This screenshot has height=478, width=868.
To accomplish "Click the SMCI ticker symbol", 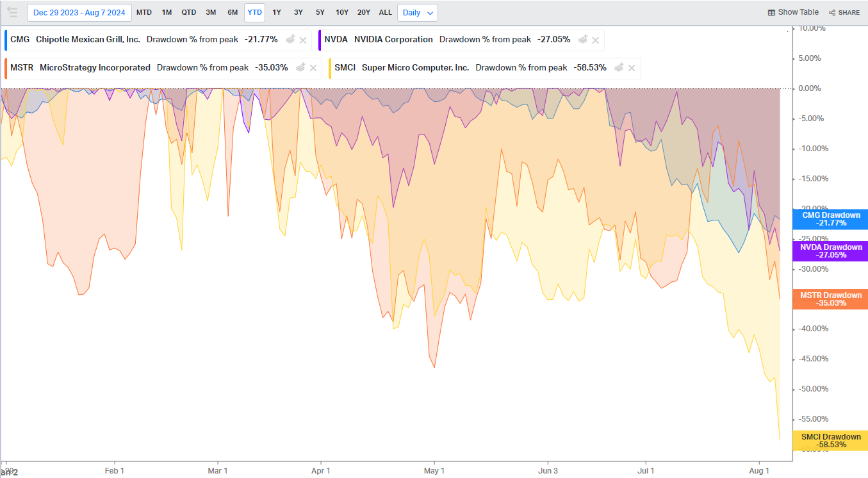I will [x=345, y=68].
